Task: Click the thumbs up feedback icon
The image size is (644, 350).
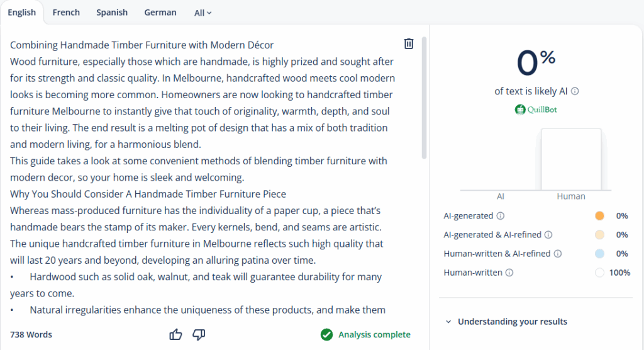Action: pos(175,334)
